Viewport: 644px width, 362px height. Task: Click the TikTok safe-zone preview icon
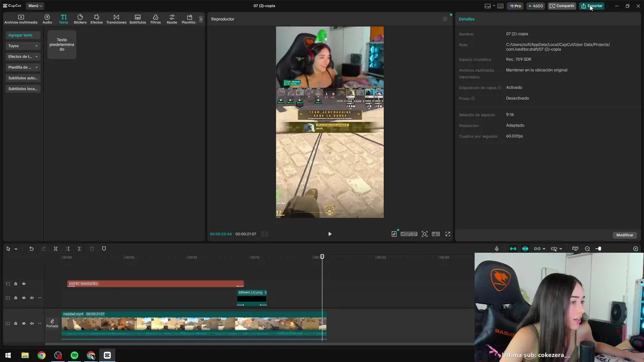394,234
